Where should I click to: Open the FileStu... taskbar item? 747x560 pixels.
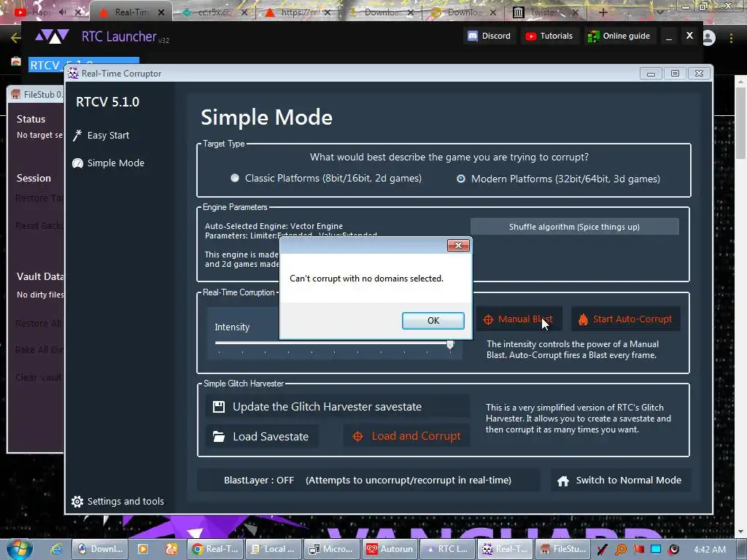pyautogui.click(x=564, y=549)
